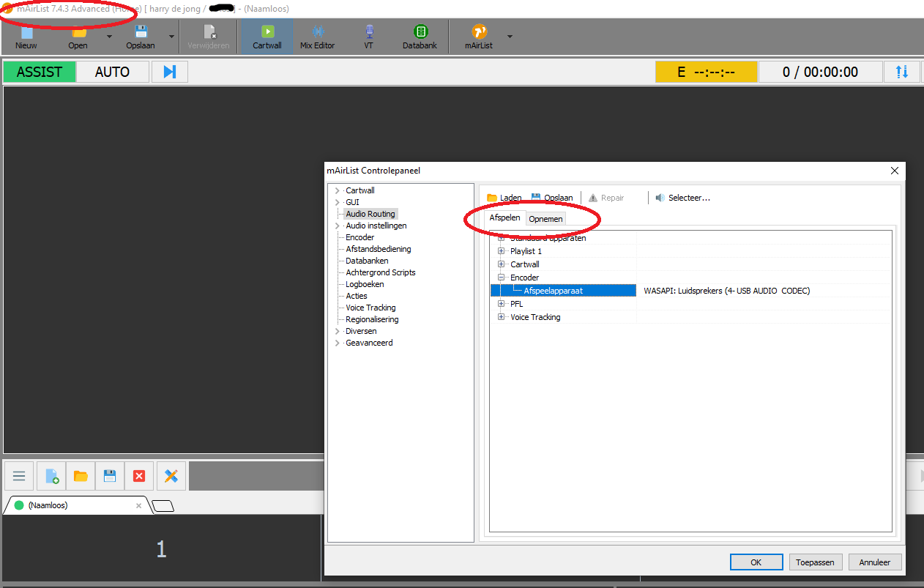
Task: Click the open playlist folder icon
Action: 81,476
